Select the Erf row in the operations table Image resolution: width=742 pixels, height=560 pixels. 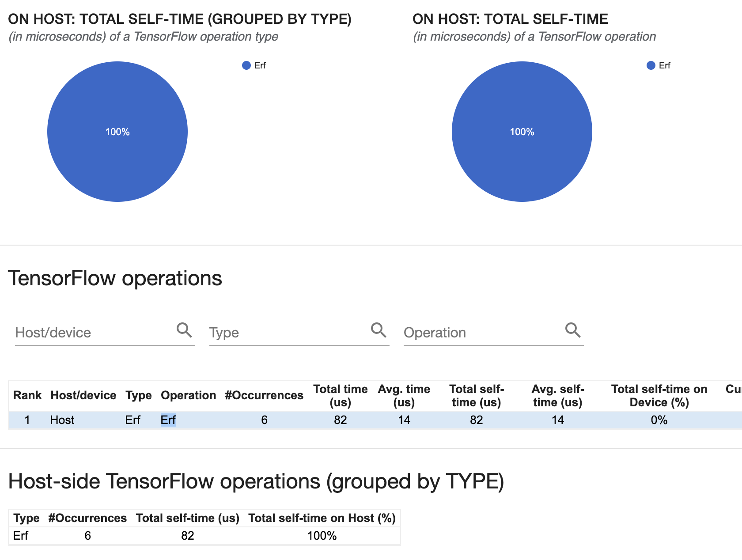[x=309, y=420]
